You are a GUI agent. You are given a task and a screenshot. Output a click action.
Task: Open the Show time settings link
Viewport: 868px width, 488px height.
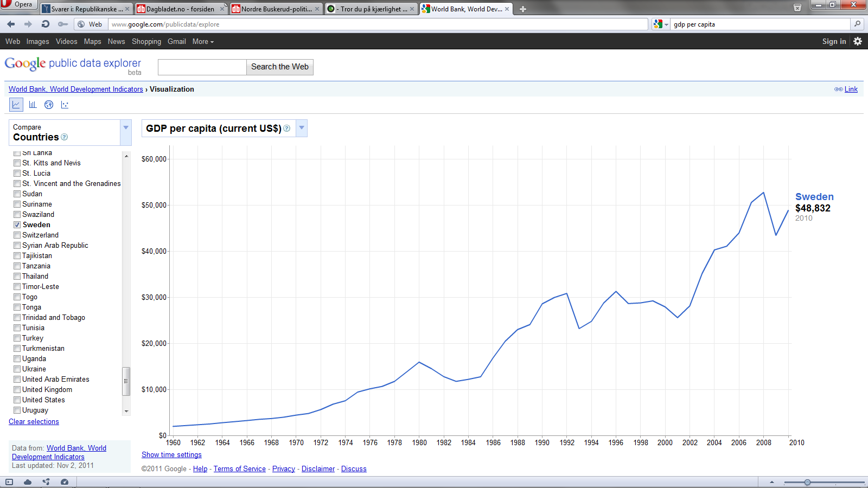point(171,455)
